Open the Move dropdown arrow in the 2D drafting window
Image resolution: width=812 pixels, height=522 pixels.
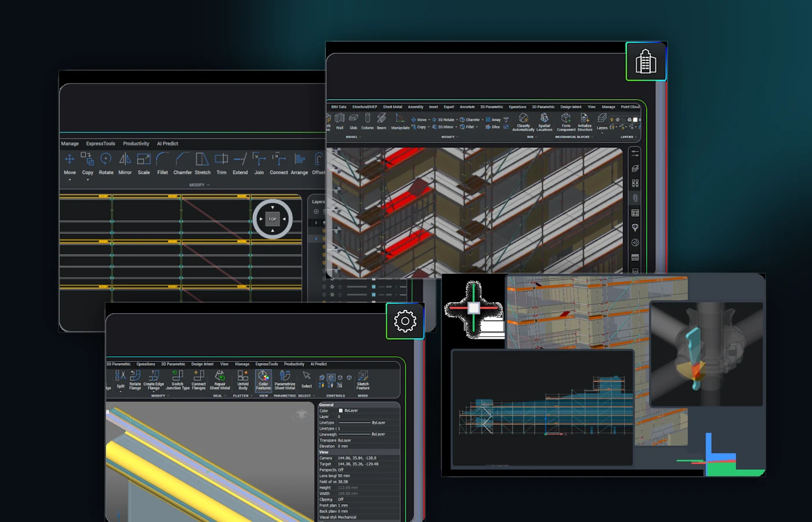tap(70, 180)
